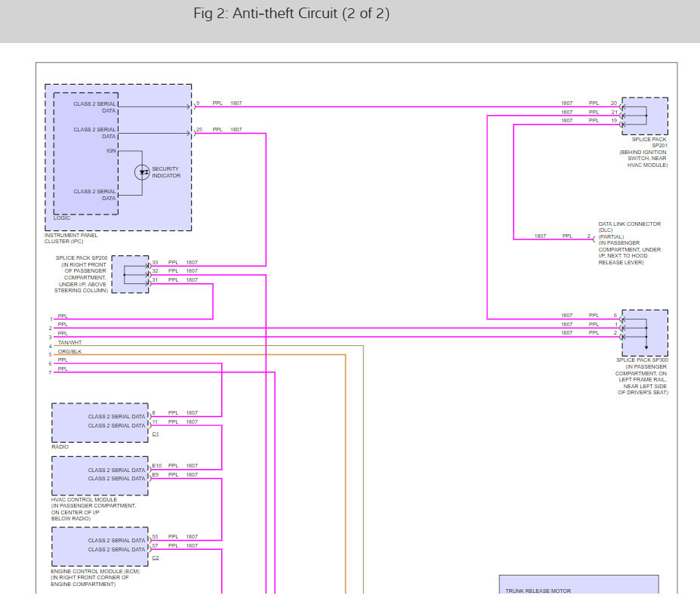Viewport: 700px width, 608px height.
Task: Click the LOGIC label inside the cluster
Action: 62,218
